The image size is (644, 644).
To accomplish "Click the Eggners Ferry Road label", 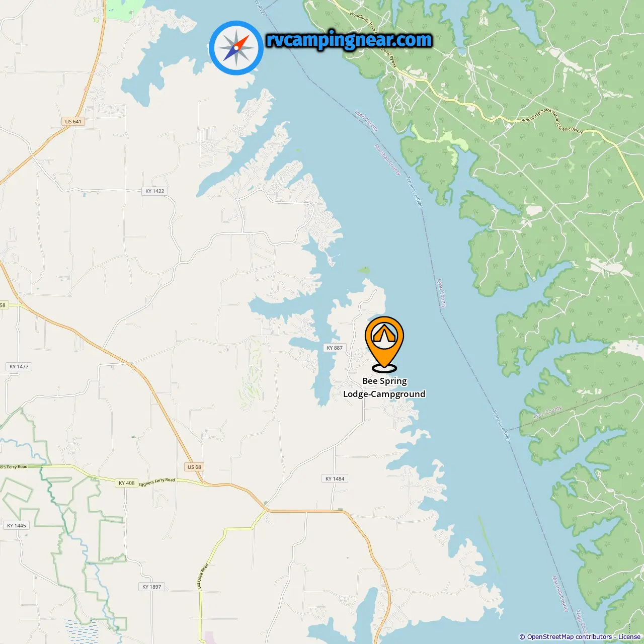I will [x=157, y=482].
